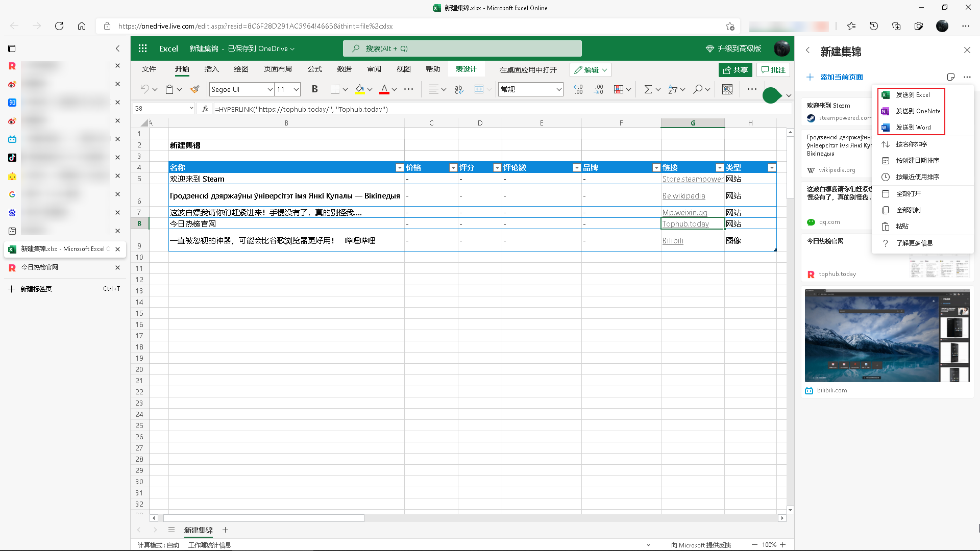
Task: Click the text alignment icon
Action: point(433,89)
